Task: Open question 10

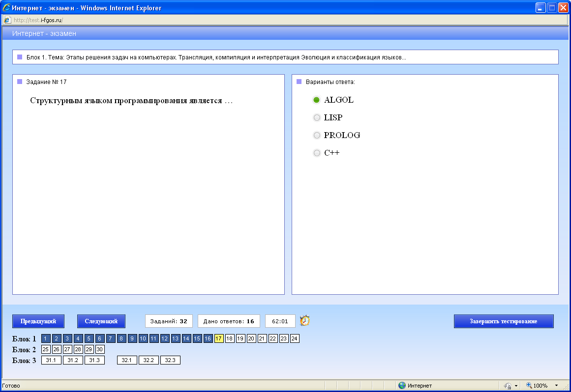Action: (143, 338)
